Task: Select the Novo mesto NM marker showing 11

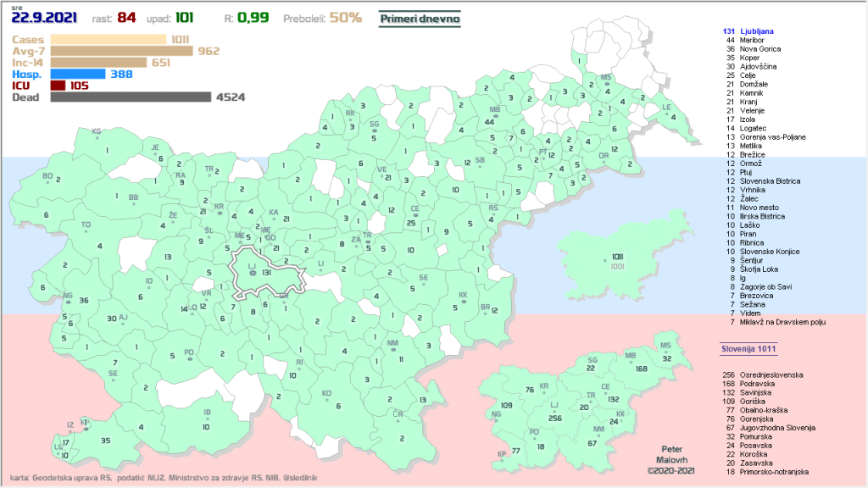Action: point(392,350)
